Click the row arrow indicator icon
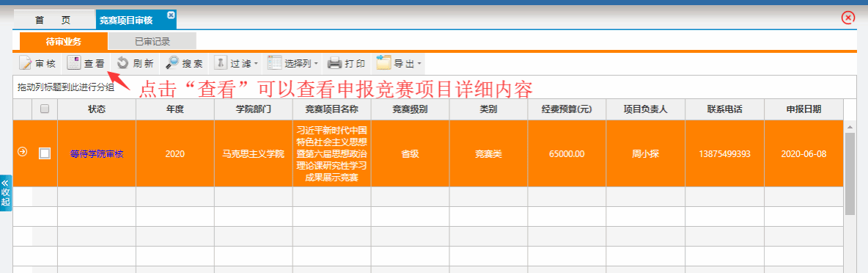 [x=23, y=152]
